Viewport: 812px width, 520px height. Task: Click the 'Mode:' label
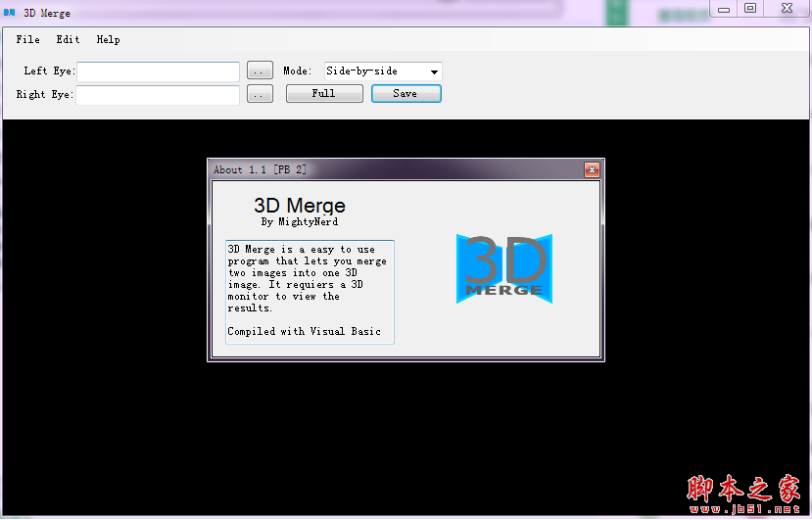tap(297, 71)
